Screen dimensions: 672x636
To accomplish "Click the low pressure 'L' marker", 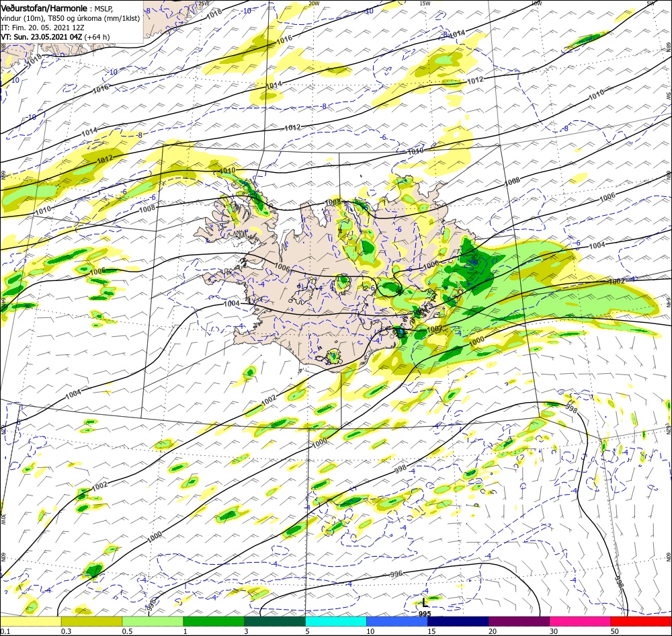I will [x=424, y=602].
